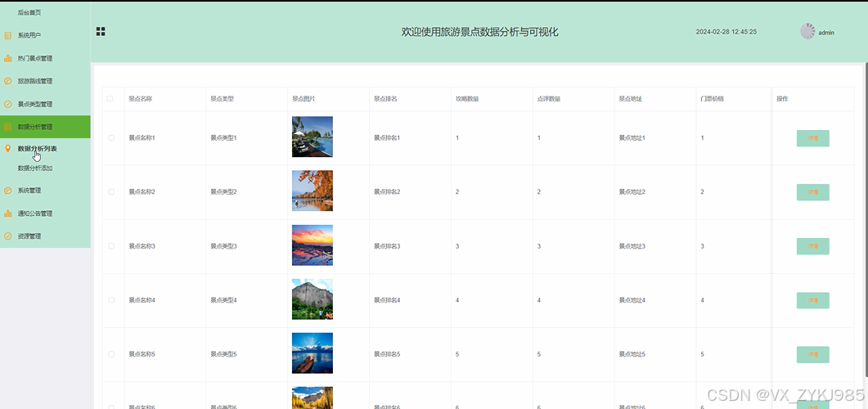Click the four-square grid icon in header
This screenshot has width=868, height=409.
click(101, 32)
